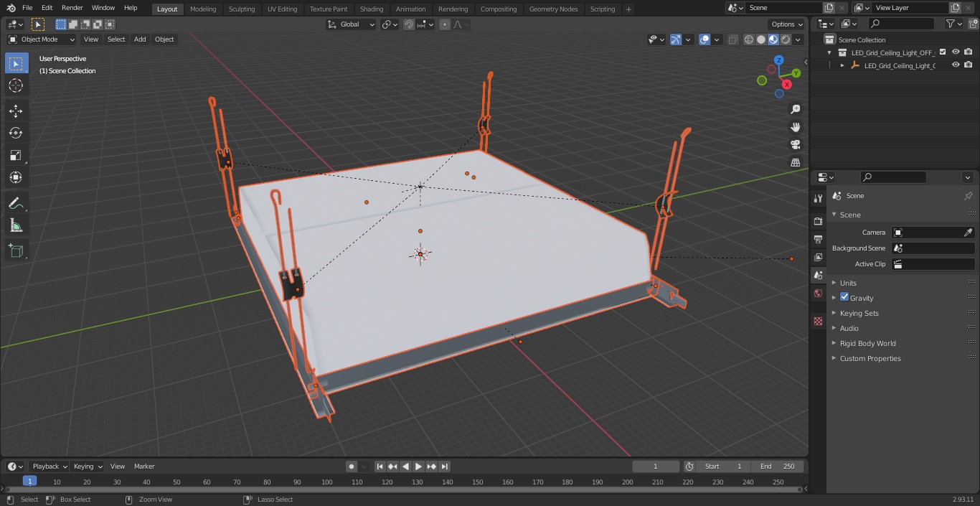Collapse LED_Grid_Ceiling_Light_OFF collection tree
Image resolution: width=980 pixels, height=506 pixels.
click(829, 52)
